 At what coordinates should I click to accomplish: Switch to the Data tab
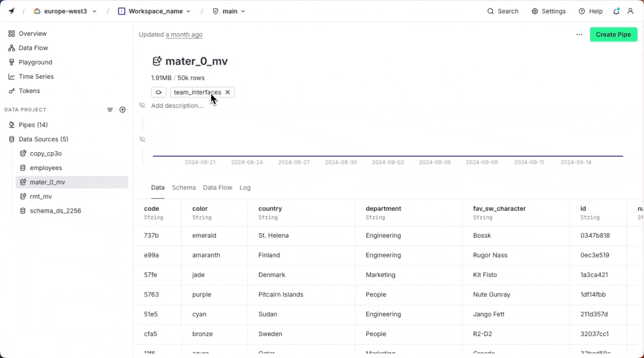click(158, 187)
